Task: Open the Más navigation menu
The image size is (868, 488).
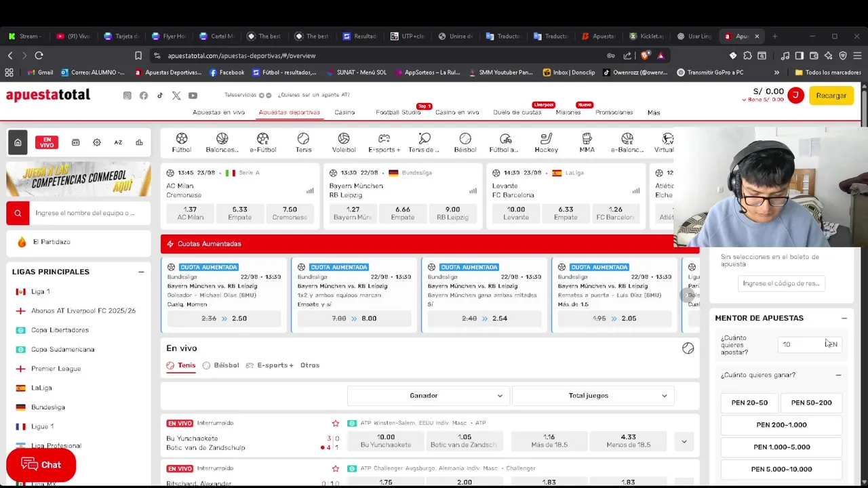Action: click(x=654, y=113)
